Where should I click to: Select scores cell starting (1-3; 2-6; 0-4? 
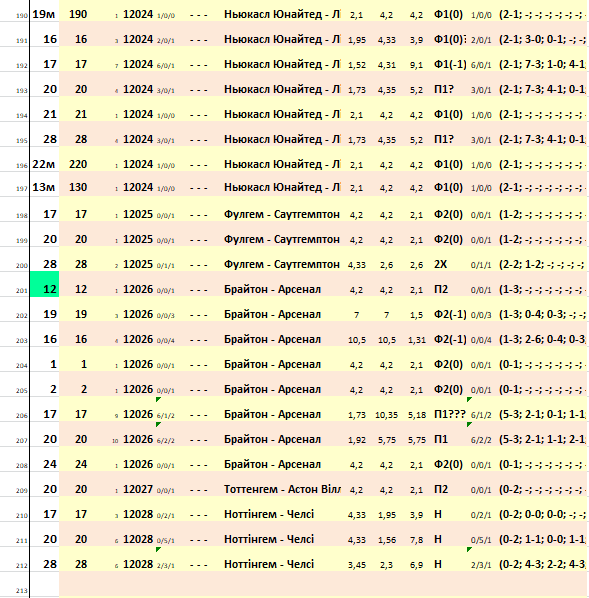(542, 339)
